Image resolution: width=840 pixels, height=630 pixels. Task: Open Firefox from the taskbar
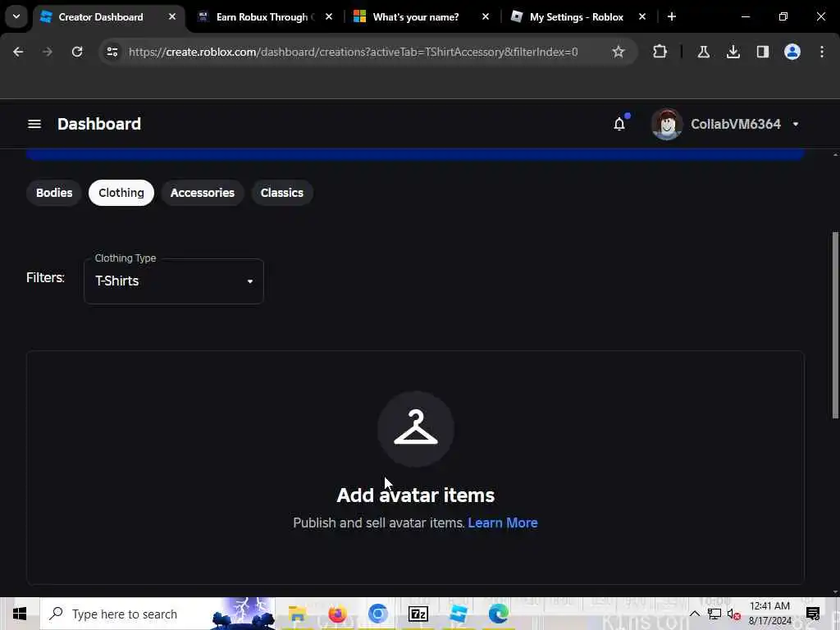(x=337, y=614)
